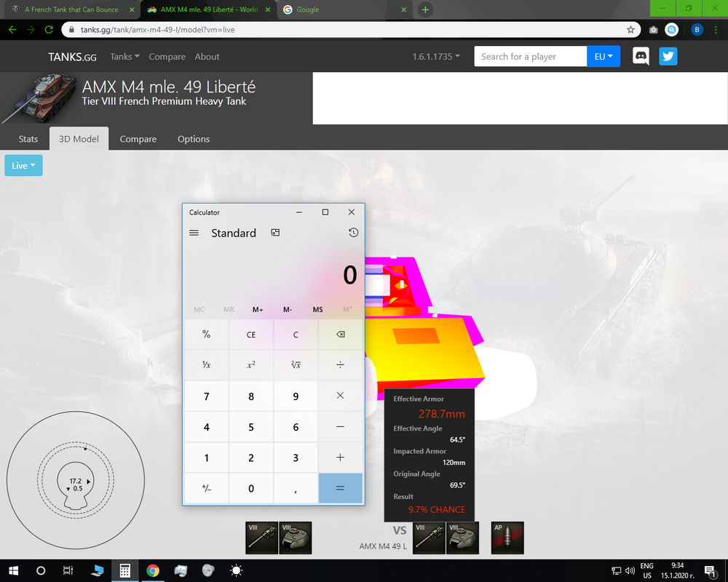Click the x squared key
The width and height of the screenshot is (728, 582).
click(251, 364)
